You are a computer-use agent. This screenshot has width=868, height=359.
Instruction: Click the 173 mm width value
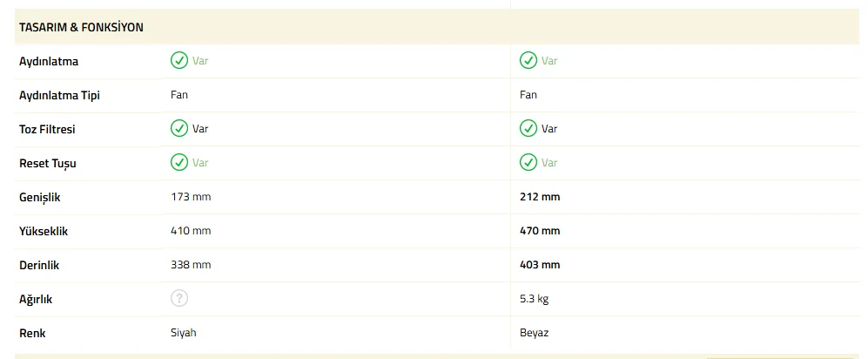coord(191,197)
